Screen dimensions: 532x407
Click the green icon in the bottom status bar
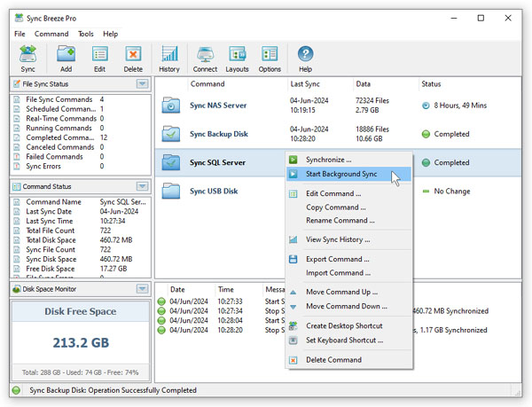[16, 390]
